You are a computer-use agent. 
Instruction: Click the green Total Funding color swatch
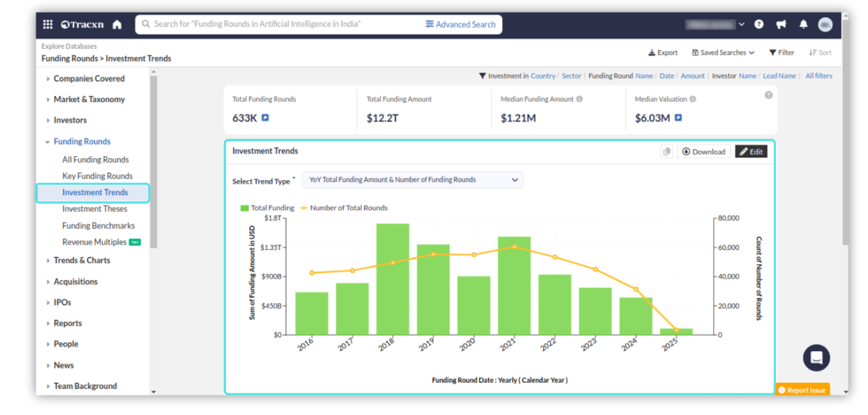tap(245, 208)
